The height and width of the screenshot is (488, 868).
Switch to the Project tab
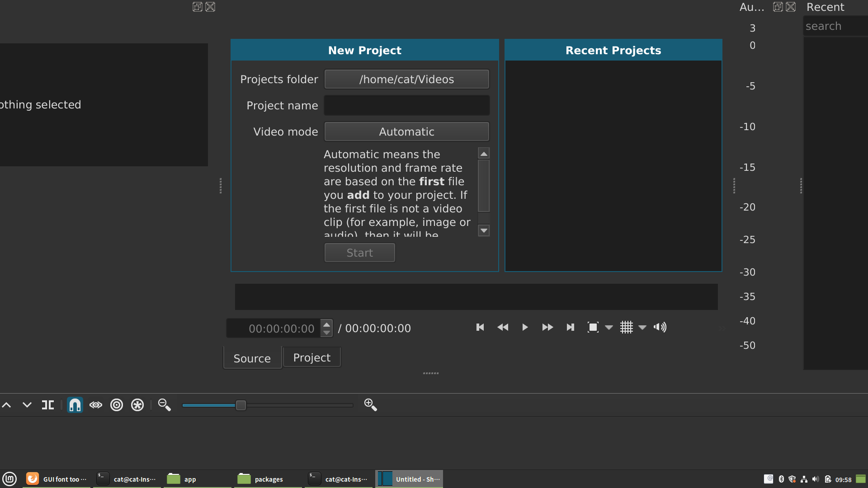point(311,357)
